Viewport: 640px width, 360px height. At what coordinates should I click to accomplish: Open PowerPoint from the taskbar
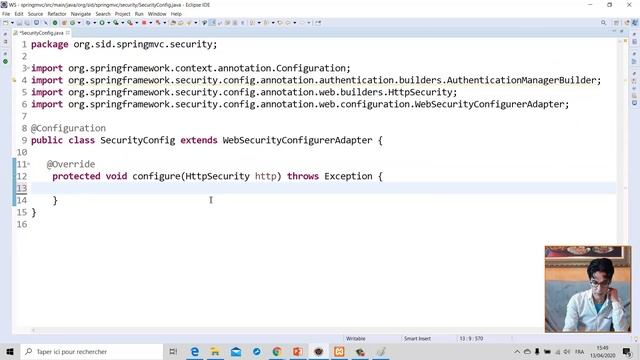pos(298,351)
